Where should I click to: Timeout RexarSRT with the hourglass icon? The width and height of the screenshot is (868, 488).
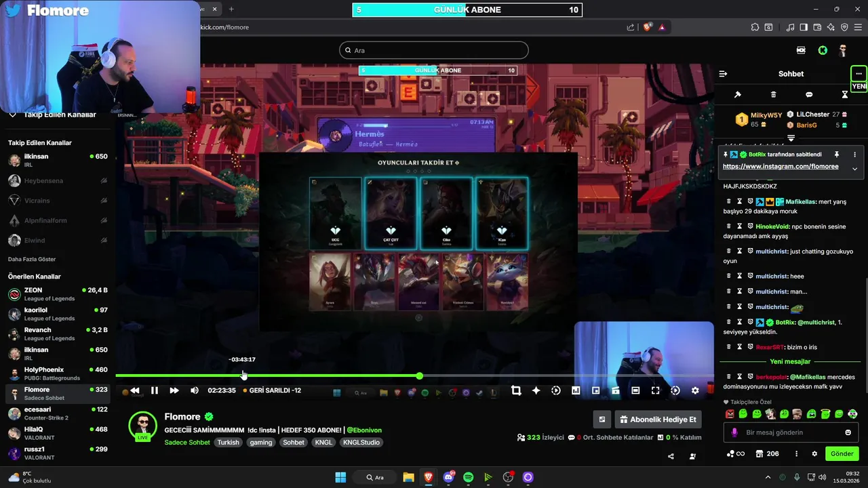click(739, 347)
